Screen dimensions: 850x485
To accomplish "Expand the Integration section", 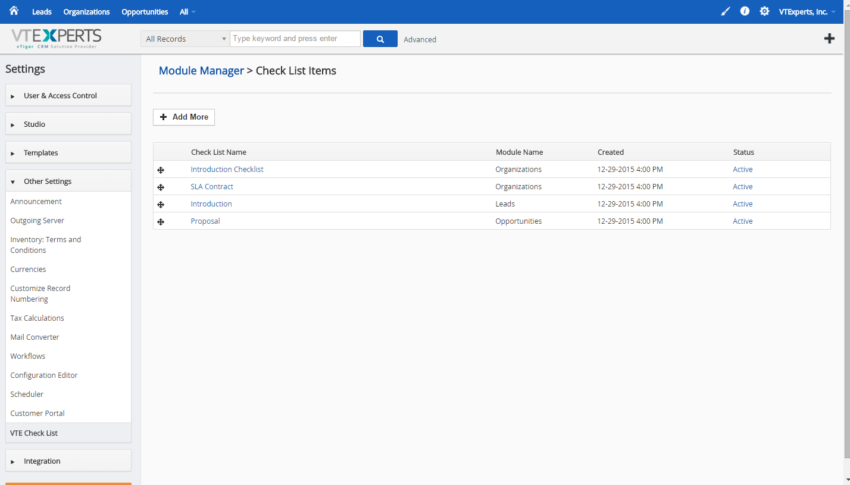I will click(x=68, y=461).
